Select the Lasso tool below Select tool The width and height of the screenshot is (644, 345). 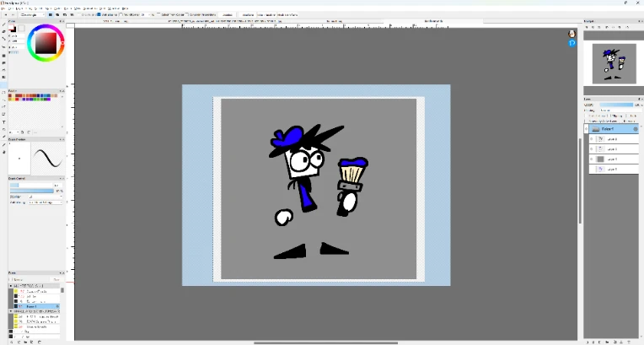3,92
